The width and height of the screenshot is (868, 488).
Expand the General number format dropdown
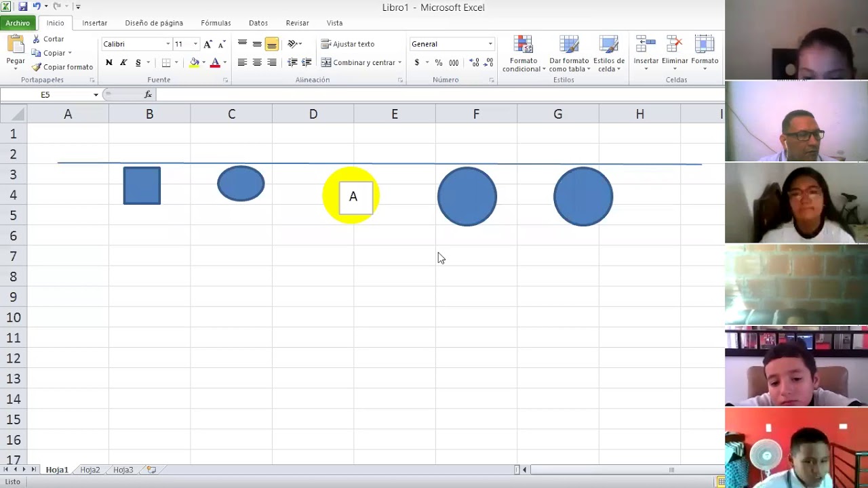click(x=490, y=44)
